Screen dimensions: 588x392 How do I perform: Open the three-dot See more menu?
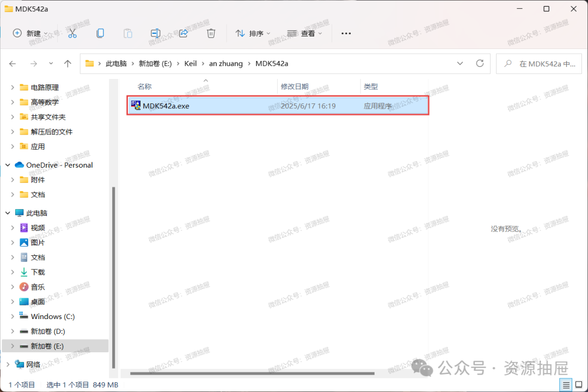tap(346, 33)
